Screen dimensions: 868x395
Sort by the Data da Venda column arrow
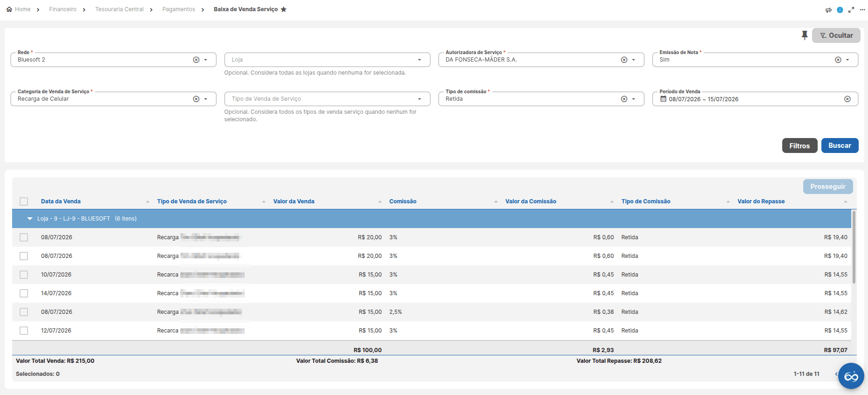tap(148, 201)
